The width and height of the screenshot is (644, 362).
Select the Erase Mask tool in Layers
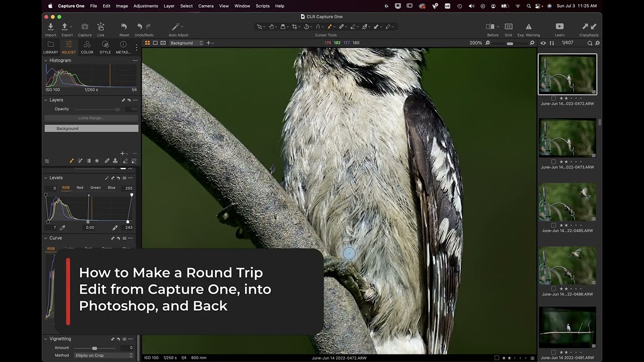(125, 161)
